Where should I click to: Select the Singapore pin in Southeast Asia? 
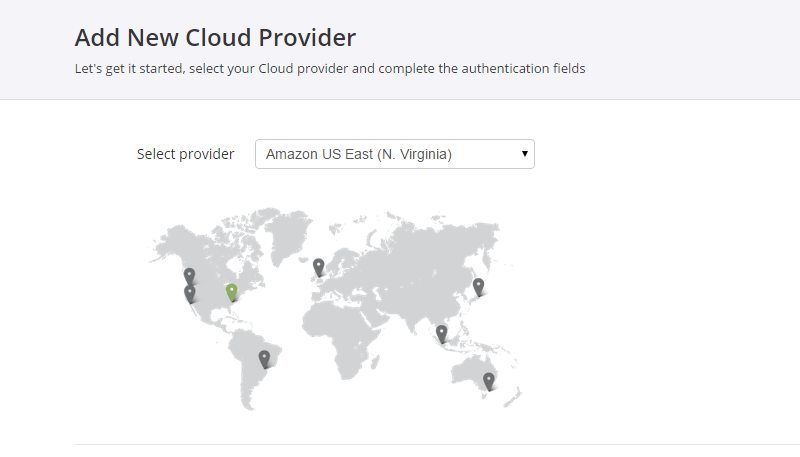click(x=441, y=334)
